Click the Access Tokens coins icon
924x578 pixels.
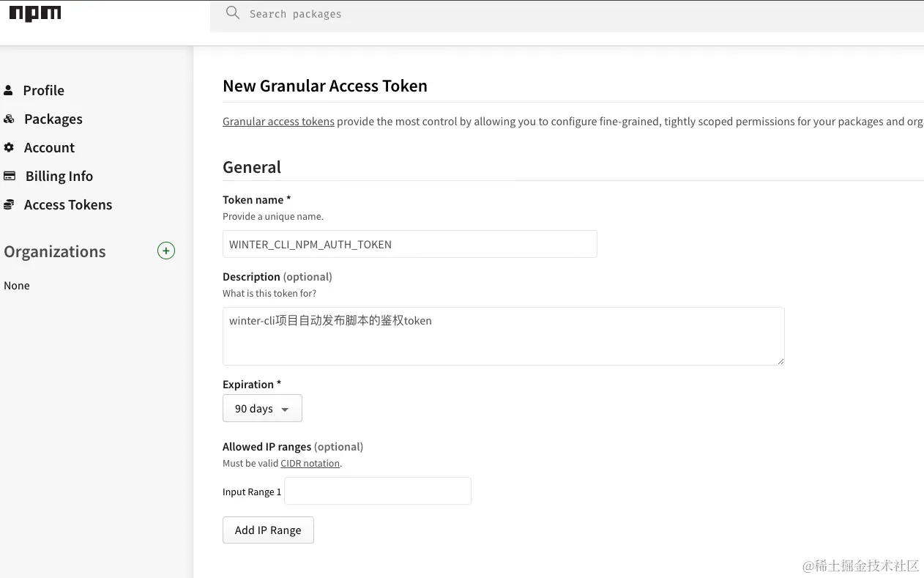coord(9,204)
